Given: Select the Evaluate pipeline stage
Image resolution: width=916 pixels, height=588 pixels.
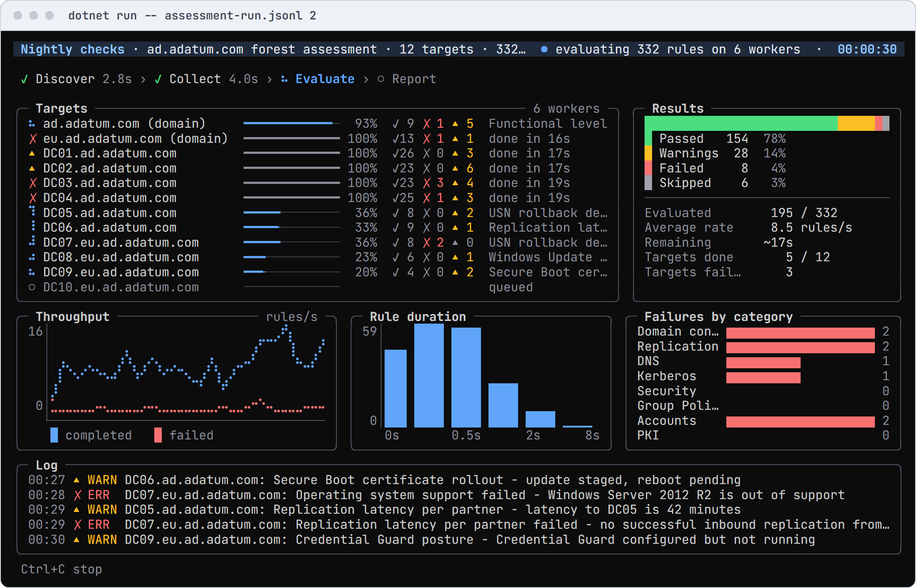Looking at the screenshot, I should pos(318,79).
